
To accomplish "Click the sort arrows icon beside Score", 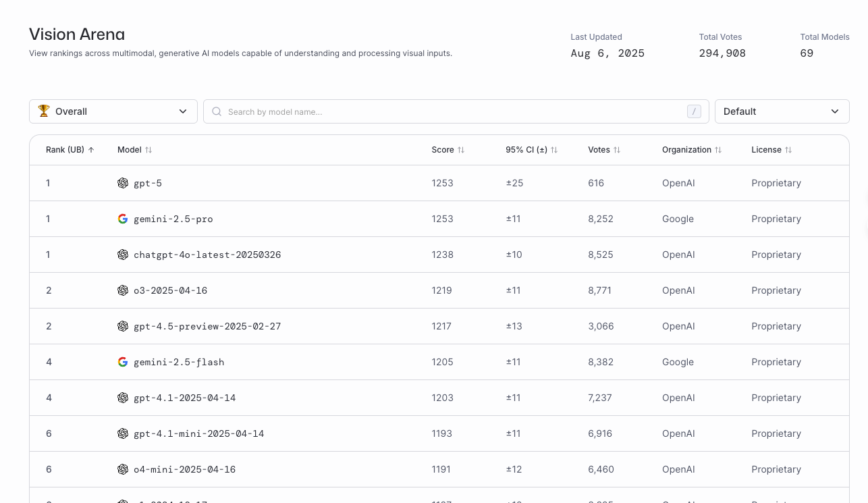I will (x=461, y=150).
